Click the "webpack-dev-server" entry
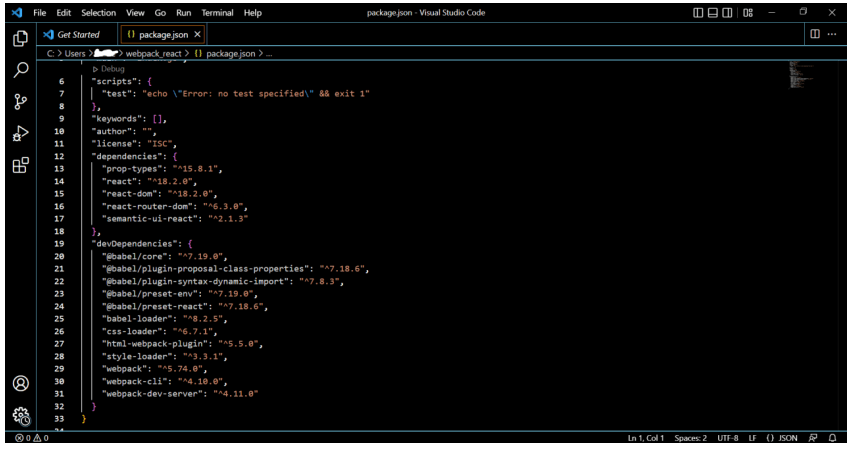This screenshot has width=857, height=451. point(180,394)
